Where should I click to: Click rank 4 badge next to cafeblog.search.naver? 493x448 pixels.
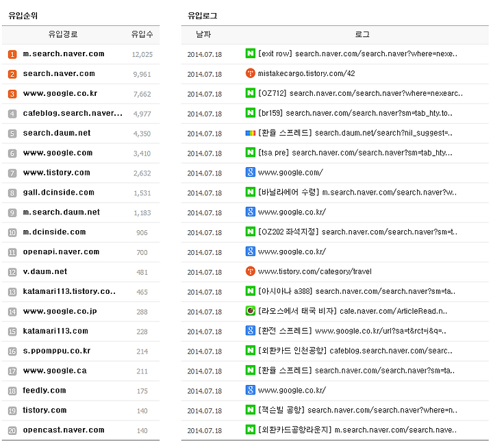point(12,114)
